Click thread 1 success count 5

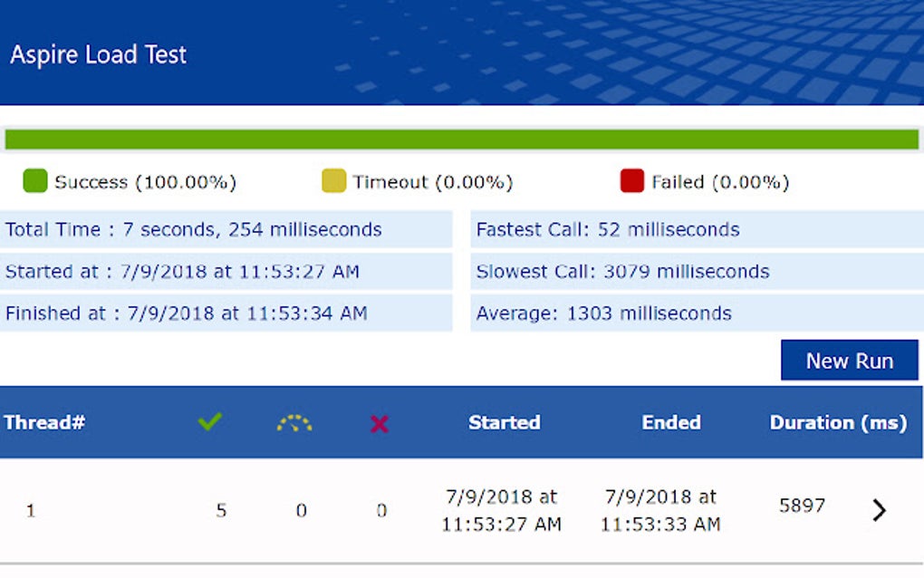pyautogui.click(x=221, y=510)
